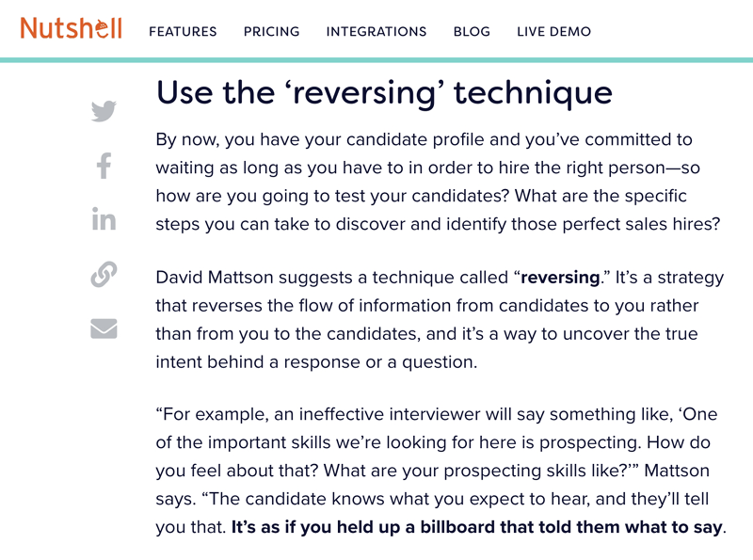The image size is (753, 560).
Task: Share the article on LinkedIn
Action: [104, 219]
